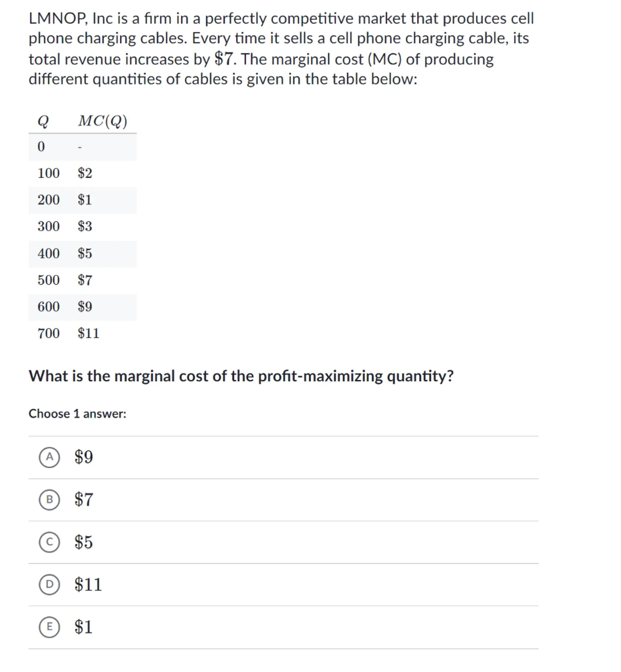Select the E radio button
The image size is (621, 672).
[x=49, y=627]
